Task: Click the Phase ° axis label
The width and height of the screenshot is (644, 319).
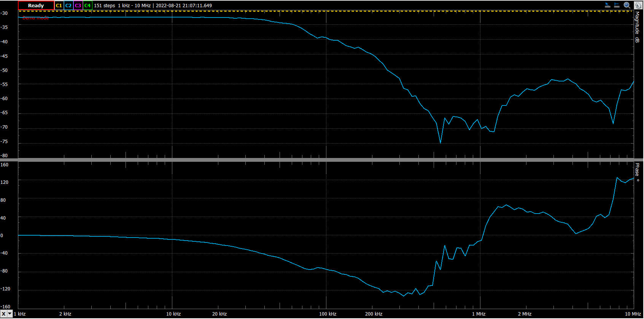Action: [x=638, y=172]
